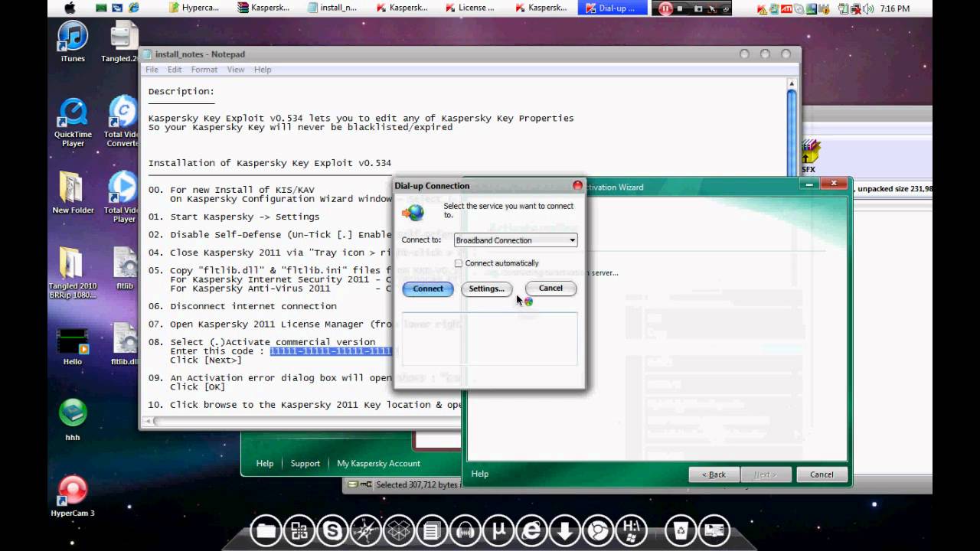The width and height of the screenshot is (980, 551).
Task: Open Notepad Help menu
Action: [263, 70]
